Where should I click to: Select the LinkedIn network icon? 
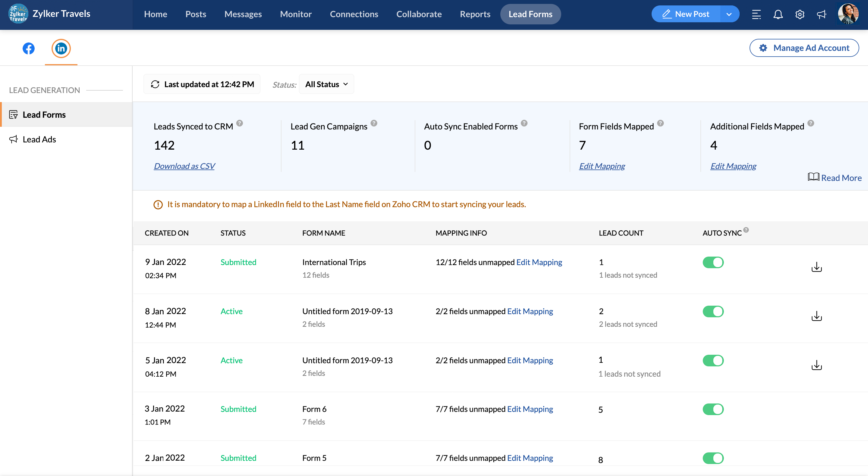pos(61,48)
